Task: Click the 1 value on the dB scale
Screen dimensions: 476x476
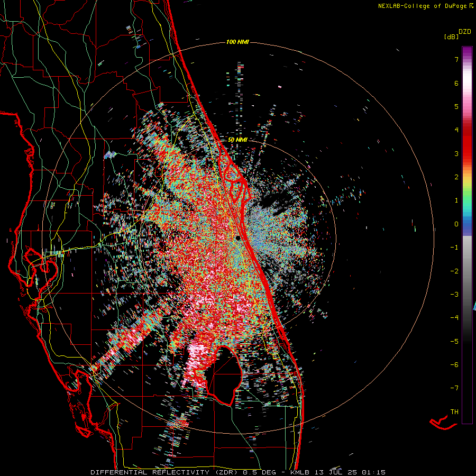Action: pyautogui.click(x=456, y=200)
